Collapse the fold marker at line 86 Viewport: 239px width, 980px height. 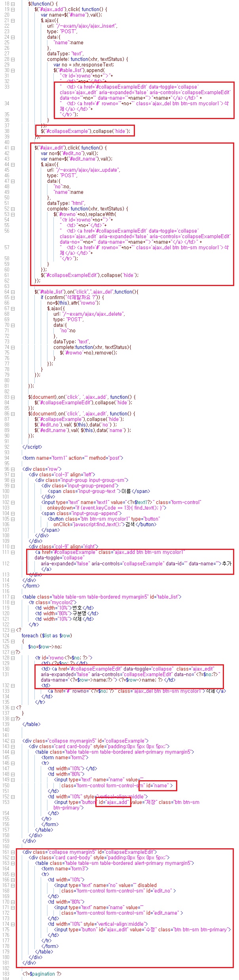click(13, 414)
